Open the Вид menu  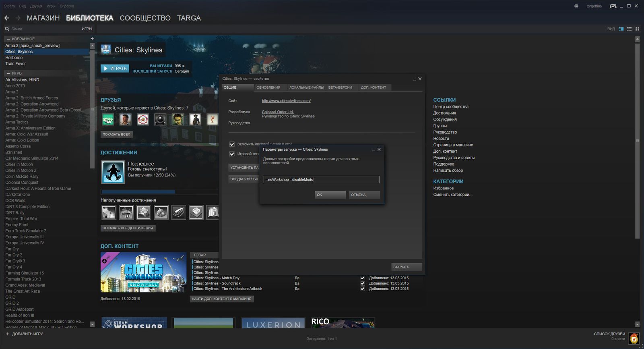click(23, 6)
